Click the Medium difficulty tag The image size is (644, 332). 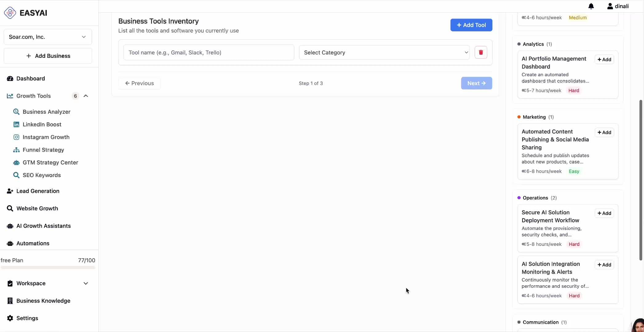(578, 18)
